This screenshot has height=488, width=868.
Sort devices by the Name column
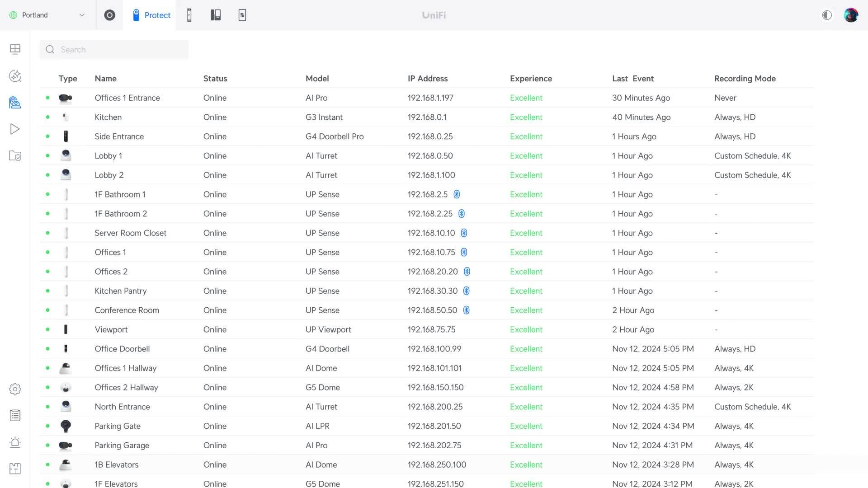[x=106, y=79]
